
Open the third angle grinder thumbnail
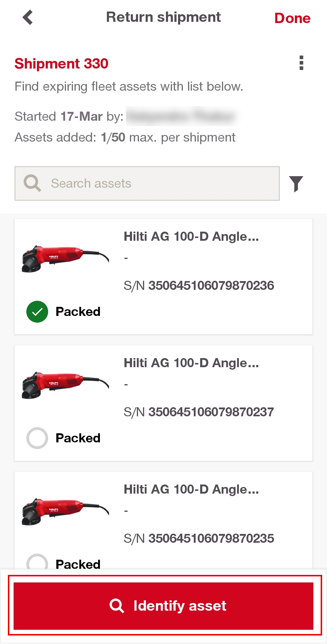click(x=65, y=511)
